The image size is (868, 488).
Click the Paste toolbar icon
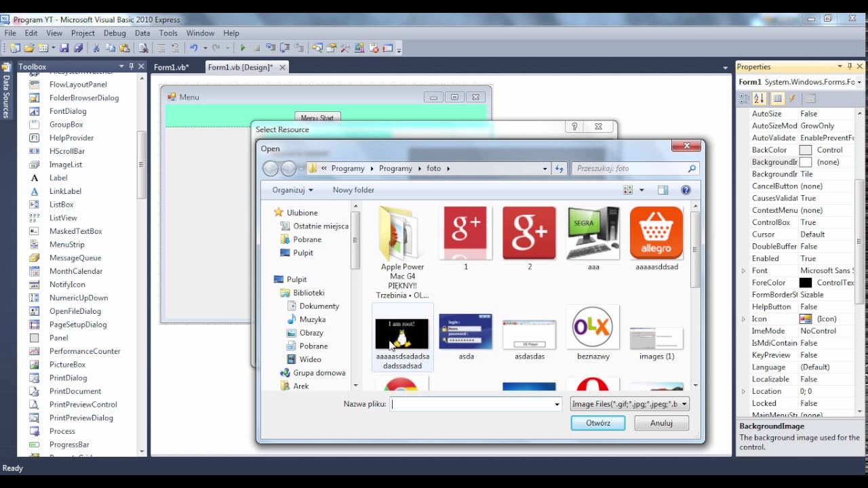click(125, 48)
